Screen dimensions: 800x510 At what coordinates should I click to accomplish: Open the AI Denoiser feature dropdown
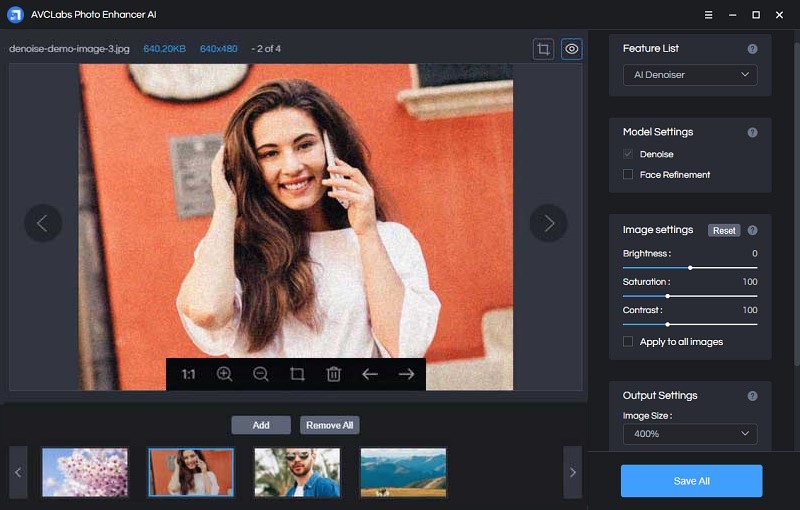[690, 75]
